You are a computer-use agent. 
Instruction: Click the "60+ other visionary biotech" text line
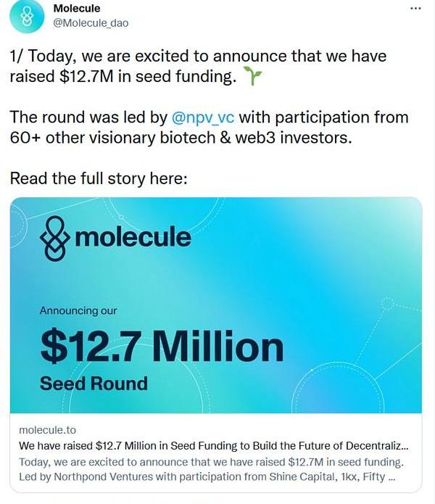[x=181, y=137]
